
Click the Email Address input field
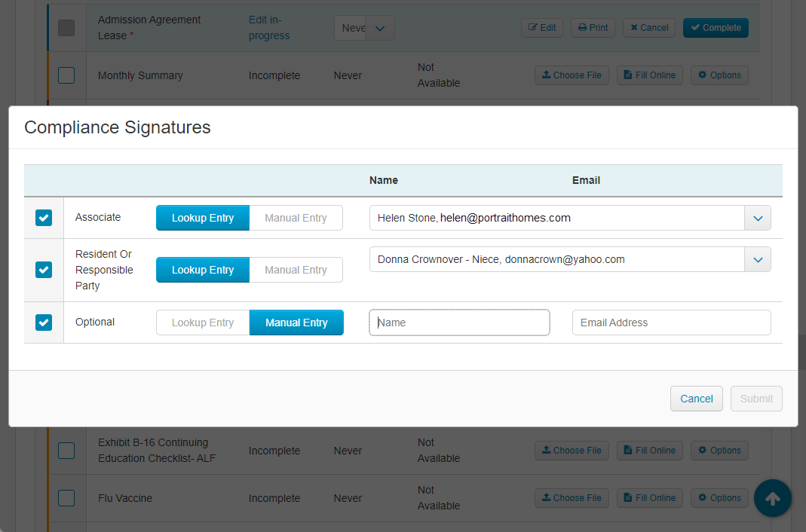tap(671, 323)
